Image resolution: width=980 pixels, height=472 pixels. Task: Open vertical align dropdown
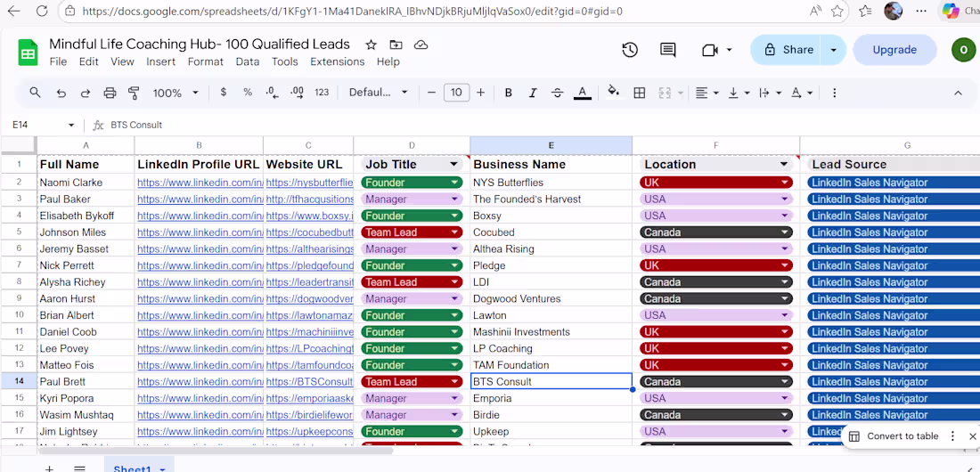click(x=739, y=93)
